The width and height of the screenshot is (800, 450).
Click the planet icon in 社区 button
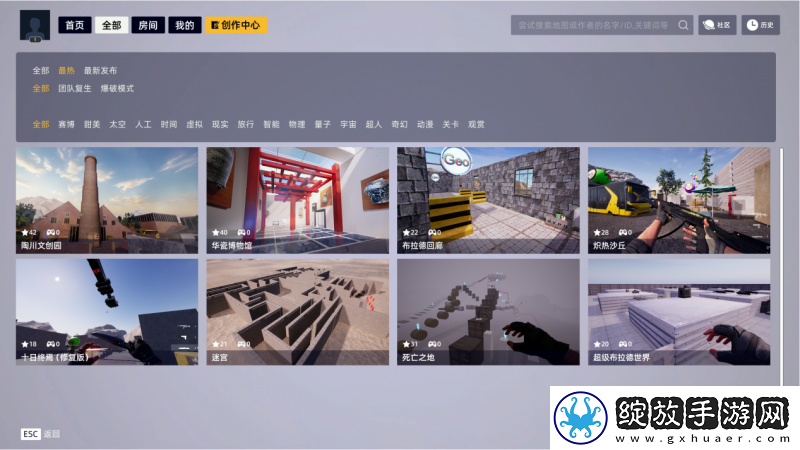tap(709, 25)
